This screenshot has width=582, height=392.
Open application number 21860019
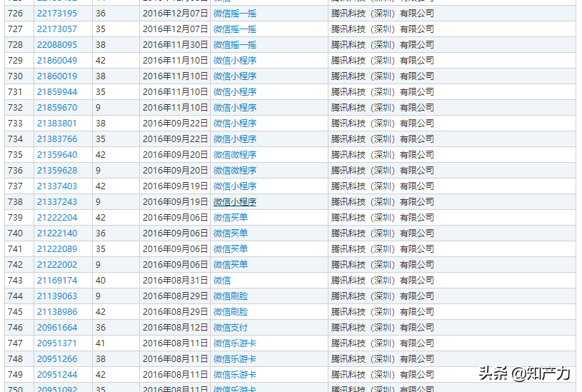click(57, 76)
